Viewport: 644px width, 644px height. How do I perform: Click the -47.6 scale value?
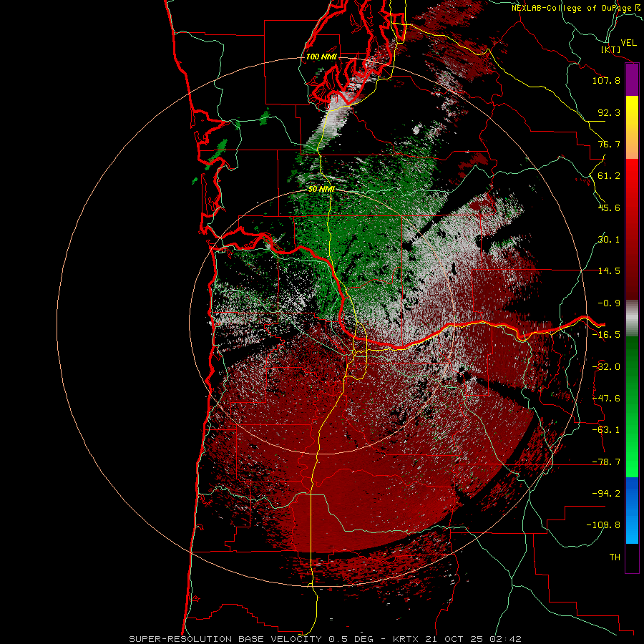click(x=606, y=399)
